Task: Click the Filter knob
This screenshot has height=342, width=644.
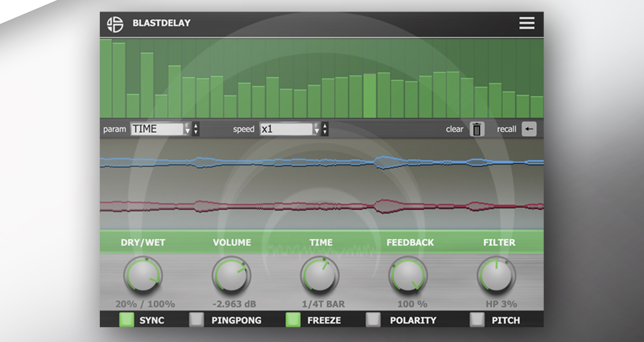Action: (x=496, y=276)
